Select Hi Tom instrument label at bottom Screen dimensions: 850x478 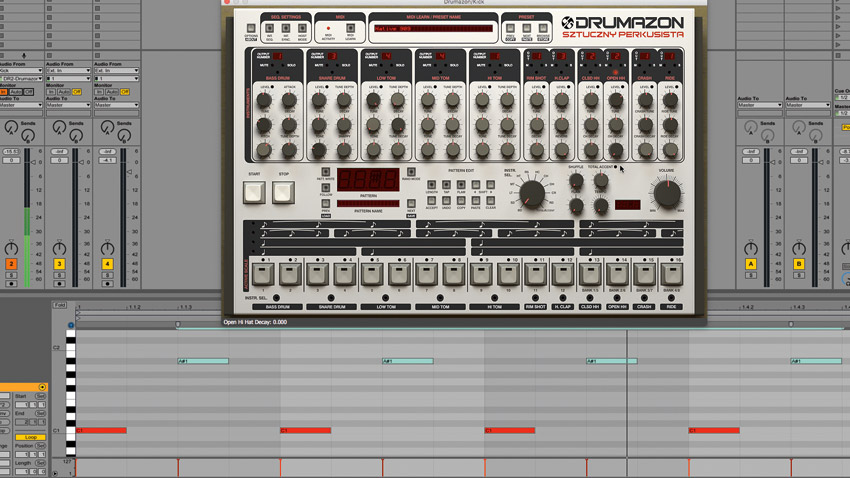[x=494, y=307]
